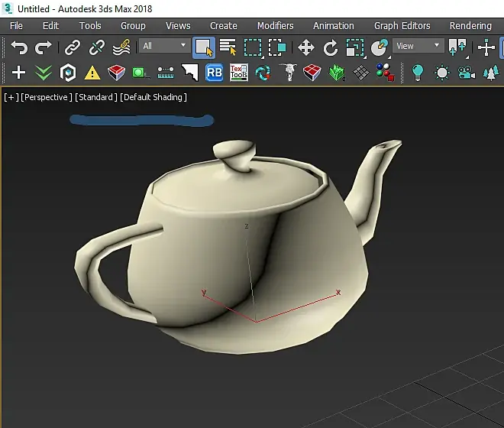
Task: Click the Select and Scale tool
Action: [x=355, y=47]
